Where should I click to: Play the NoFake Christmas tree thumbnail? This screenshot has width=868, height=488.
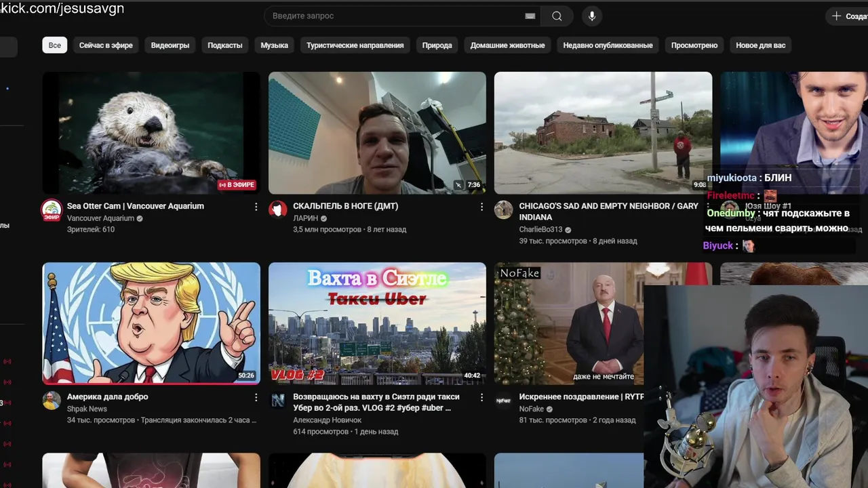pos(569,323)
